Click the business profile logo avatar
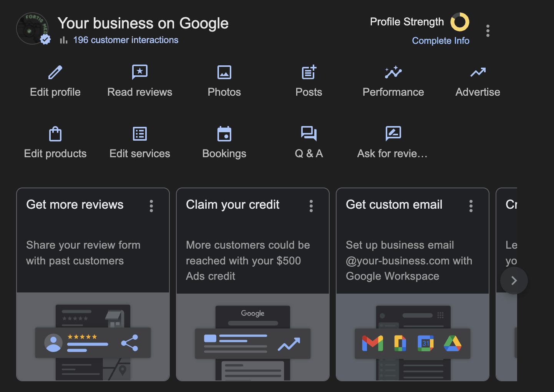The width and height of the screenshot is (554, 392). pyautogui.click(x=33, y=28)
